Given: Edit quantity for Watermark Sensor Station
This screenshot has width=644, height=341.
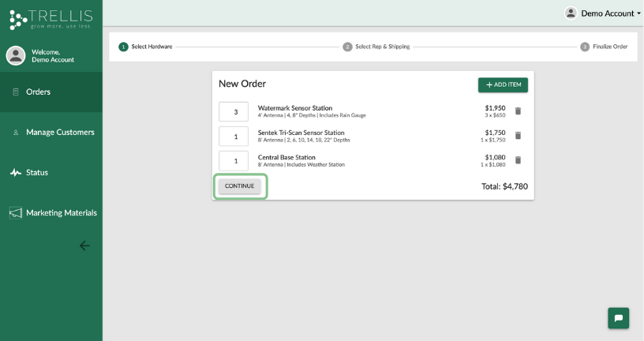Looking at the screenshot, I should click(x=234, y=112).
